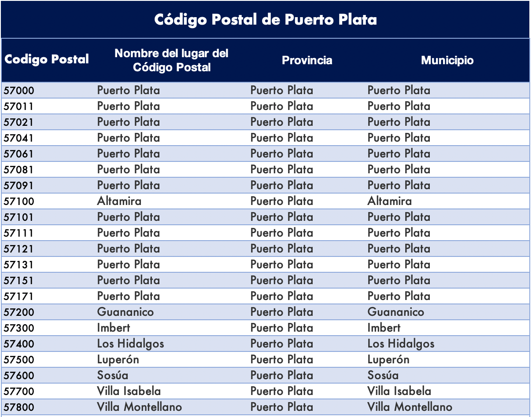Screen dimensions: 532x417
Task: Select the Codigo Postal column header
Action: [x=47, y=59]
